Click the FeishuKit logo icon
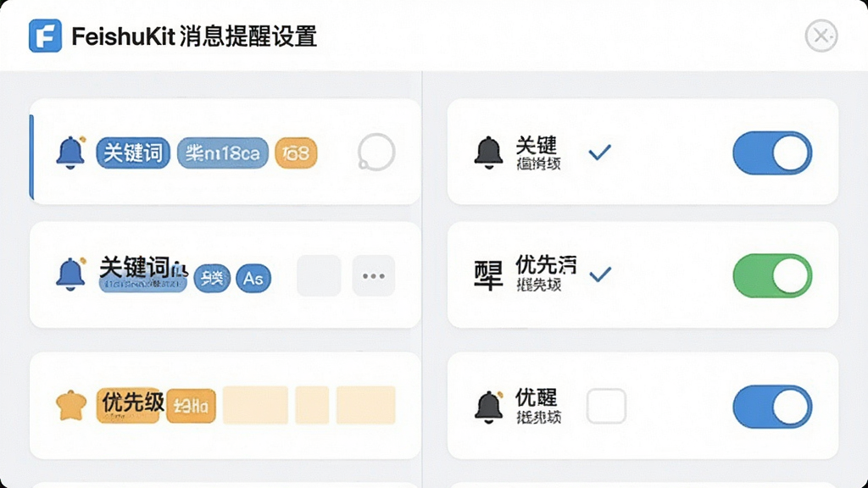The width and height of the screenshot is (868, 488). coord(45,36)
